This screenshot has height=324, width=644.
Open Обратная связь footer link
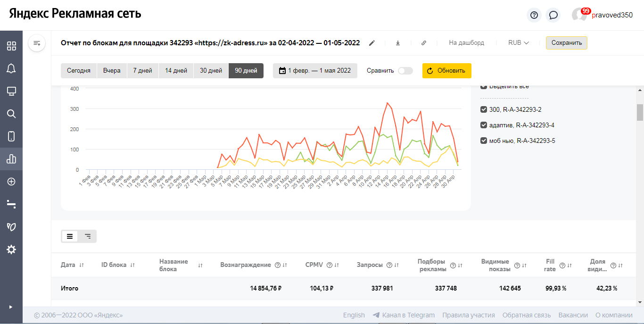(527, 315)
